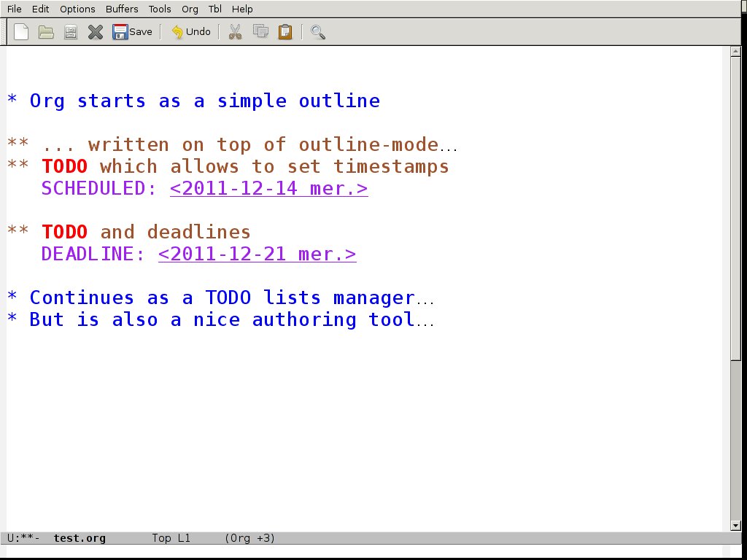747x560 pixels.
Task: Open the Tools menu
Action: click(x=160, y=9)
